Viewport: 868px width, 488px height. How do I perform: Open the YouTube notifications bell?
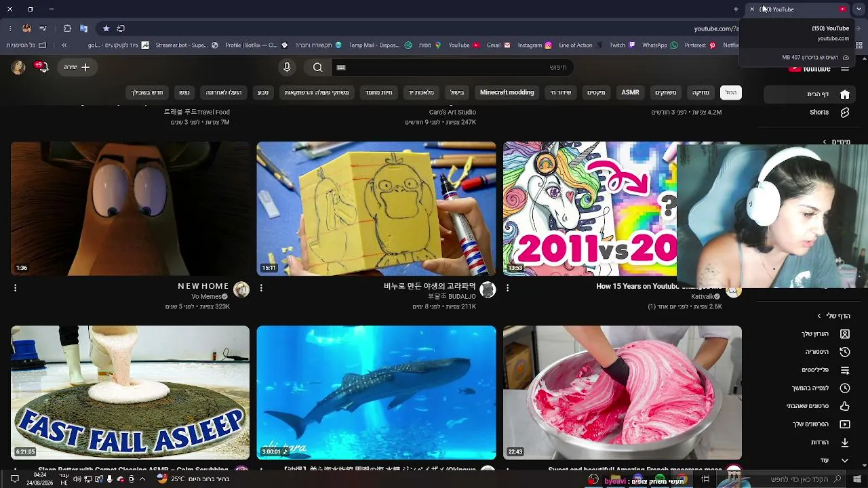[43, 67]
